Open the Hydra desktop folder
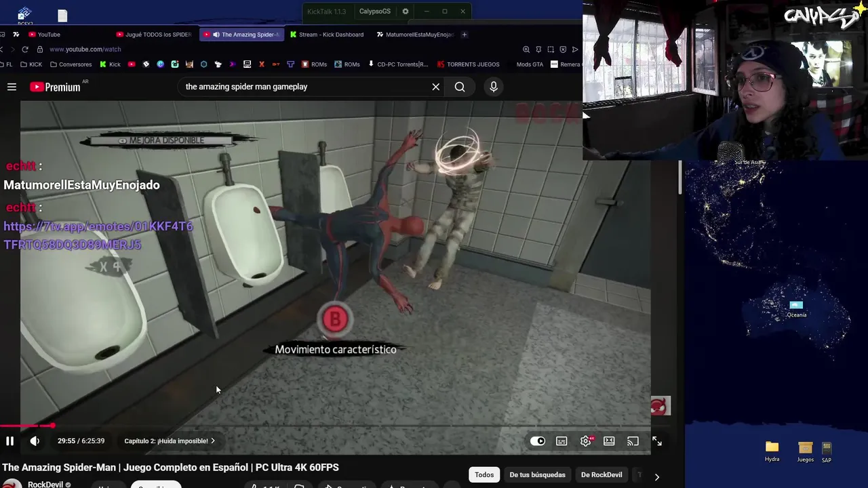The image size is (868, 488). 772,451
